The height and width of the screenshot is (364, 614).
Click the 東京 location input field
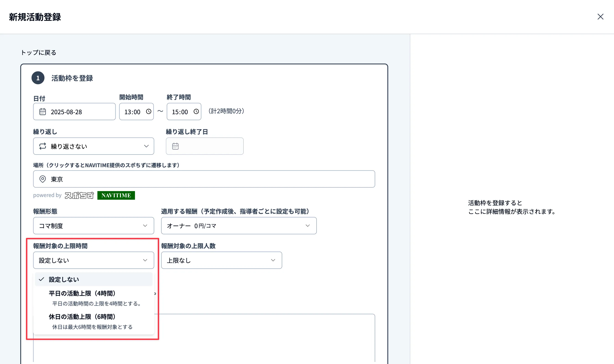(x=204, y=179)
